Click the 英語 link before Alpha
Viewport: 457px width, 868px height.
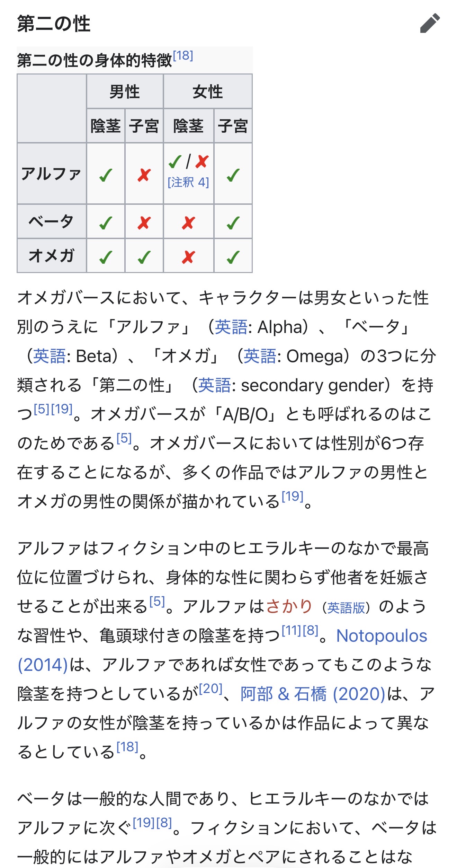click(231, 327)
